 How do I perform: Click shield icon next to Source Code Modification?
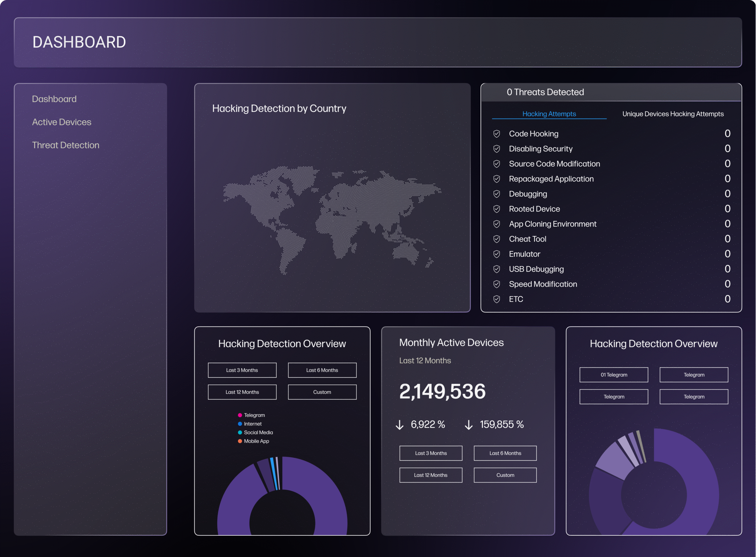(x=497, y=164)
